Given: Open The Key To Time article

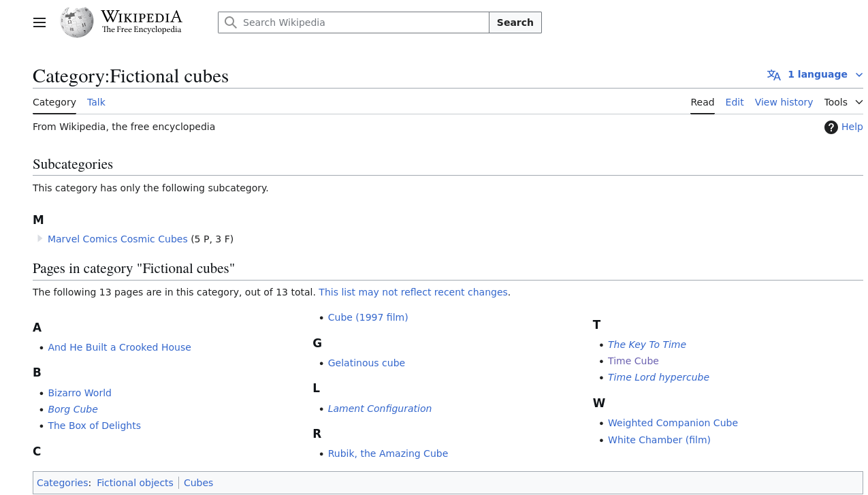Looking at the screenshot, I should 647,345.
